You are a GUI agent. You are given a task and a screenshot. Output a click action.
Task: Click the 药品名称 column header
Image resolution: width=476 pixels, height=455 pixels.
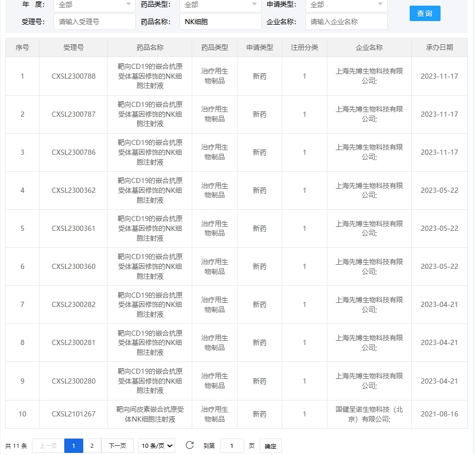tap(150, 47)
